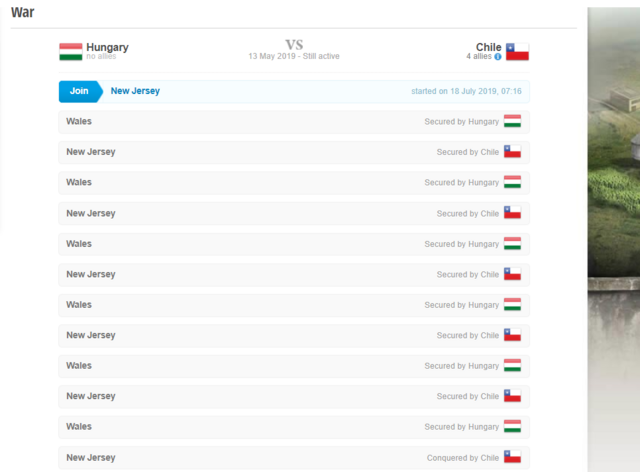Screen dimensions: 640x472
Task: Click the allies info icon beside Chile
Action: (x=498, y=57)
